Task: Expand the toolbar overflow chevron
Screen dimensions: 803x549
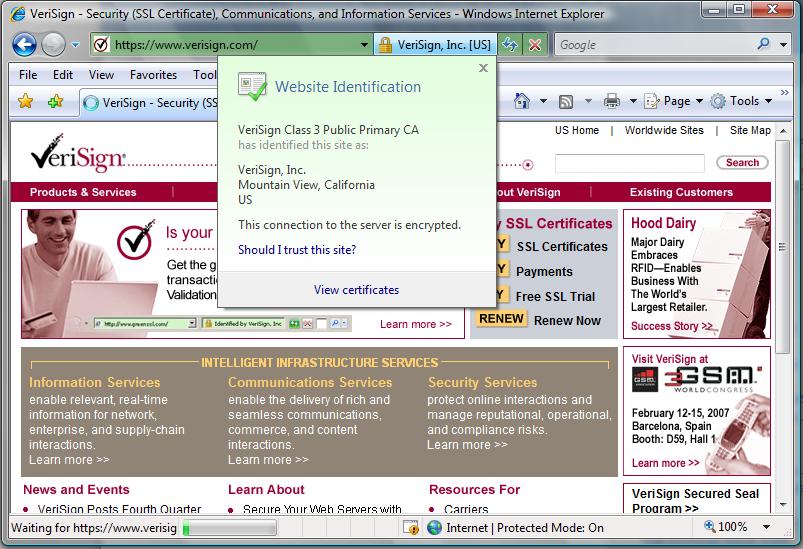Action: coord(785,92)
